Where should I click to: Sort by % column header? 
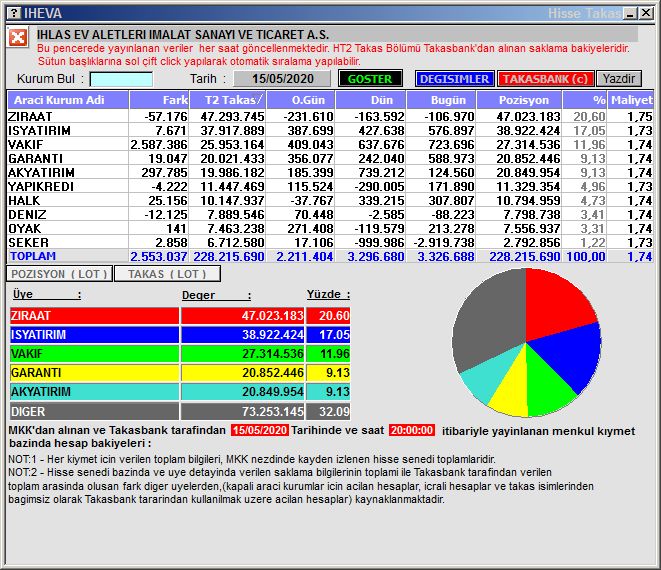click(x=585, y=100)
